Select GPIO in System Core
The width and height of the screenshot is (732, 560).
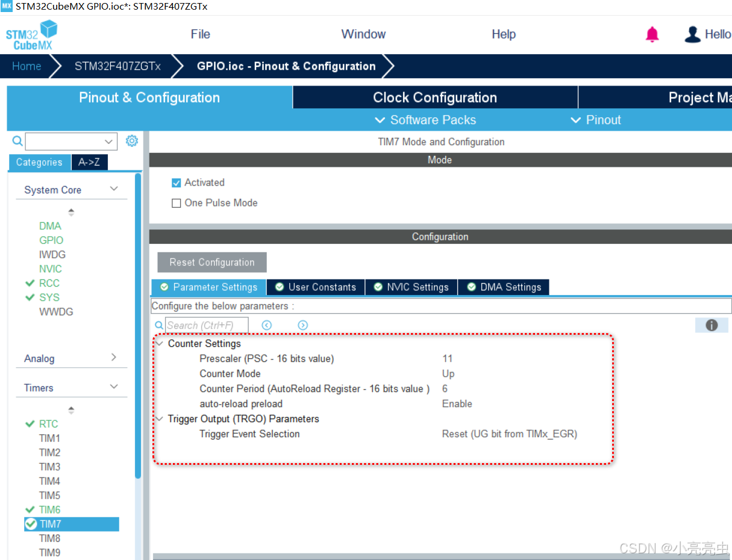(x=51, y=240)
